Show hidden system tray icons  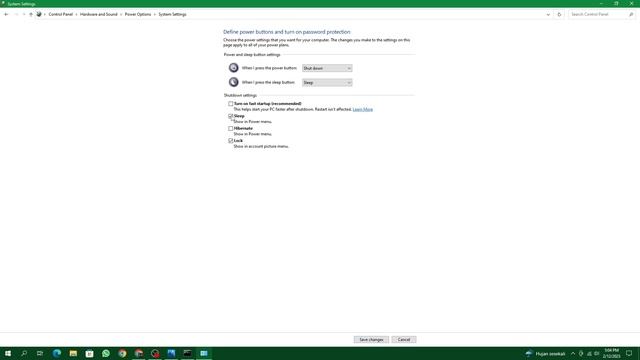[573, 353]
